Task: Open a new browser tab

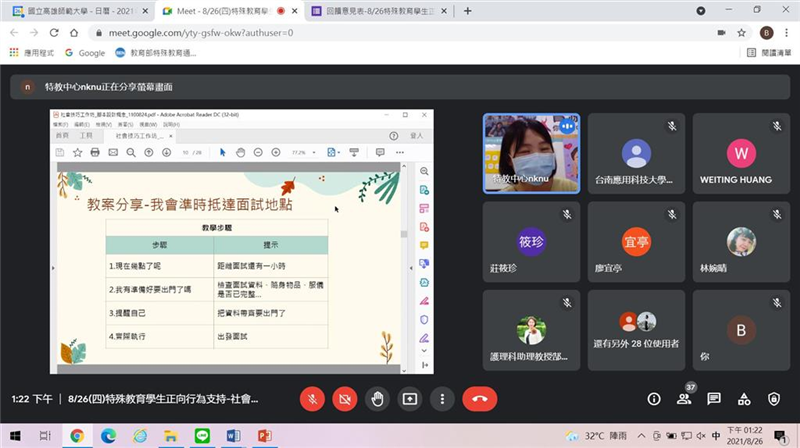Action: (x=468, y=11)
